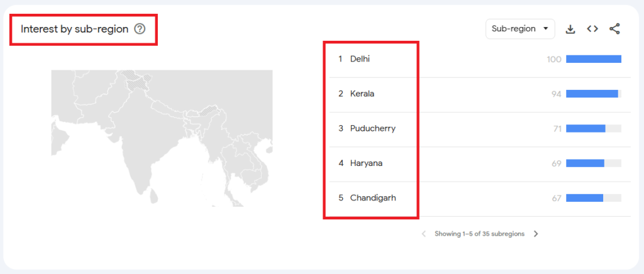Go to next page of subregions

[536, 234]
